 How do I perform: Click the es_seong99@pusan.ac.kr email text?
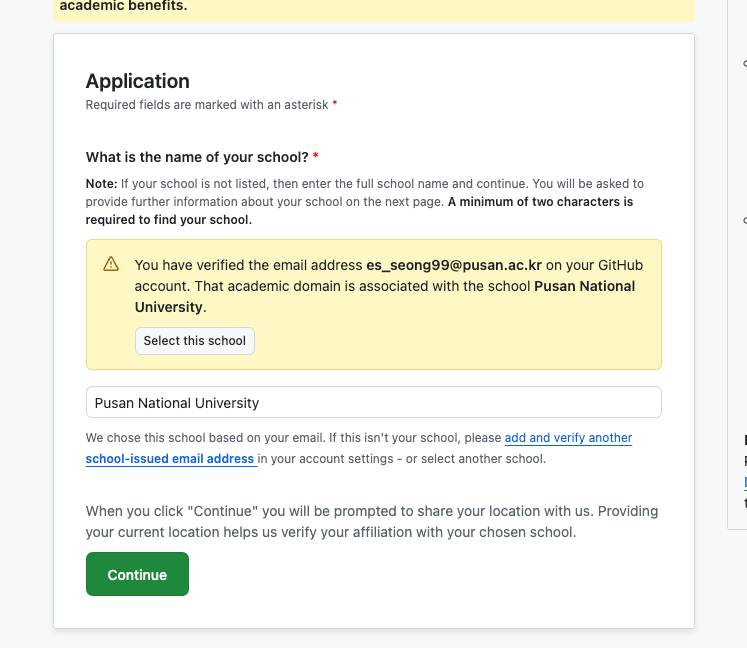[x=454, y=265]
